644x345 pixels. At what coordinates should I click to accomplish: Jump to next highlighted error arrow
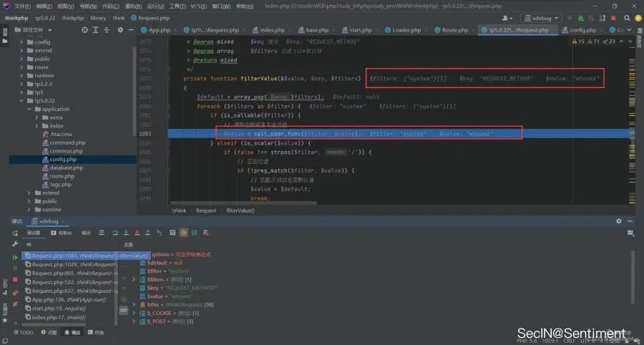630,41
